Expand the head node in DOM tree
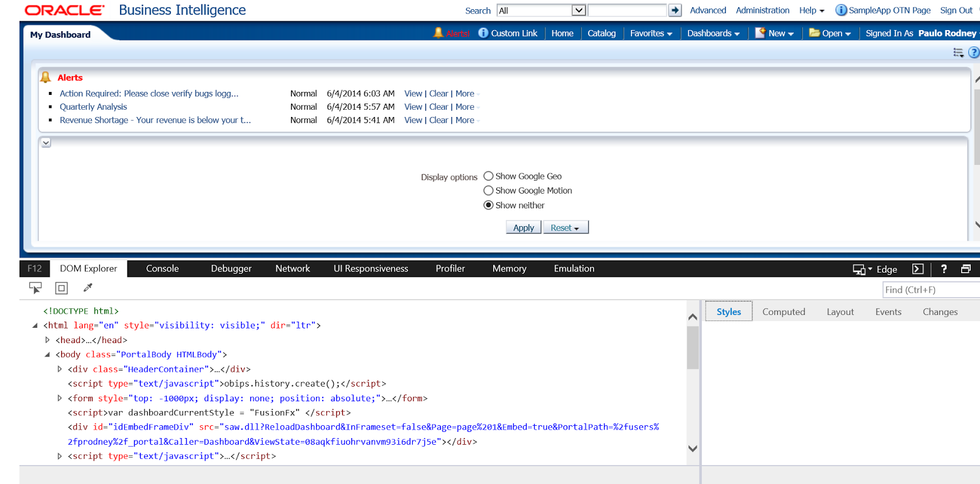This screenshot has width=980, height=484. [x=47, y=340]
